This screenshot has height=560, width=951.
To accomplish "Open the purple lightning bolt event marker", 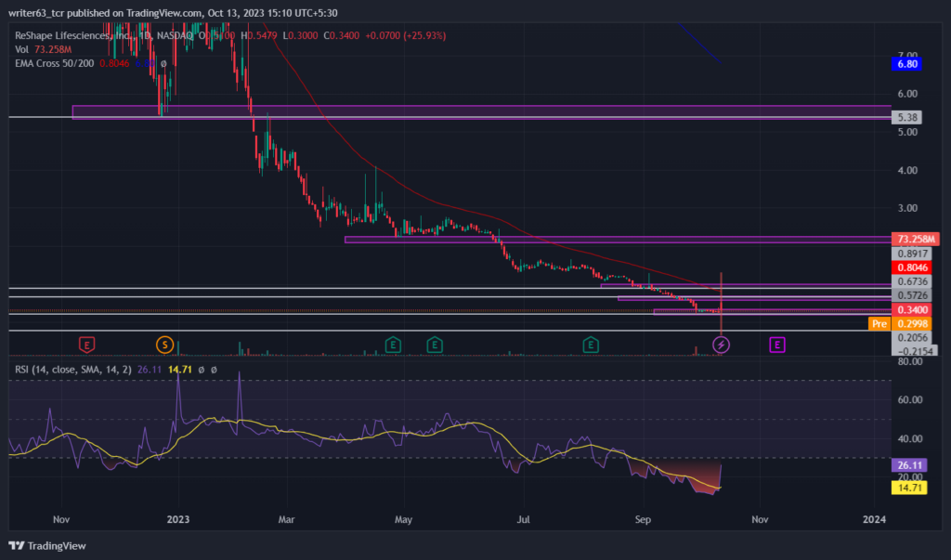I will click(x=721, y=345).
